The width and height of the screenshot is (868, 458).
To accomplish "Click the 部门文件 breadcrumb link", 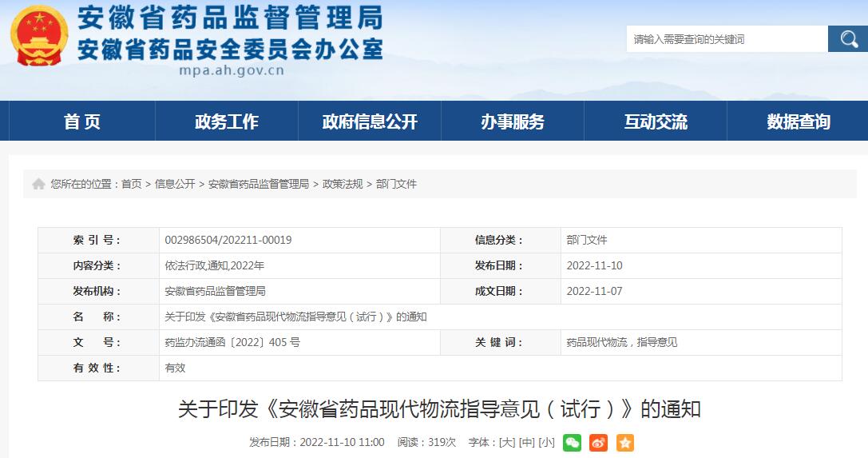I will [396, 184].
